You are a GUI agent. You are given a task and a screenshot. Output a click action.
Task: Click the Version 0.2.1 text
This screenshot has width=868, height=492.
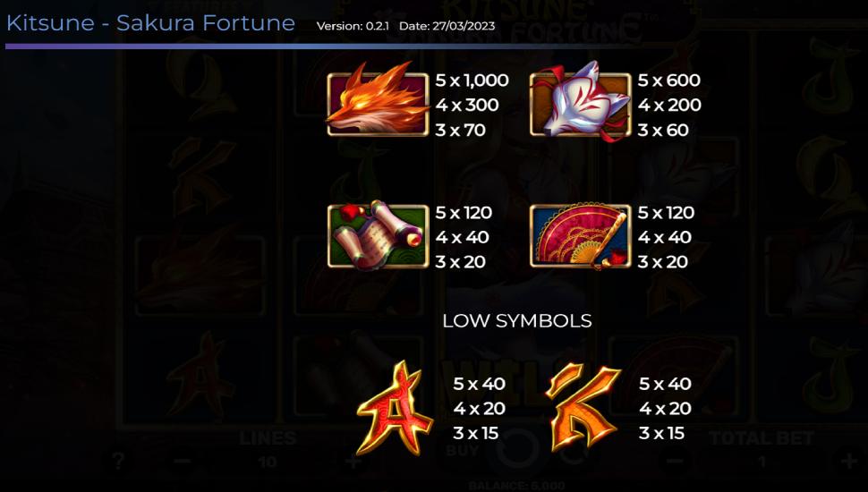(353, 26)
